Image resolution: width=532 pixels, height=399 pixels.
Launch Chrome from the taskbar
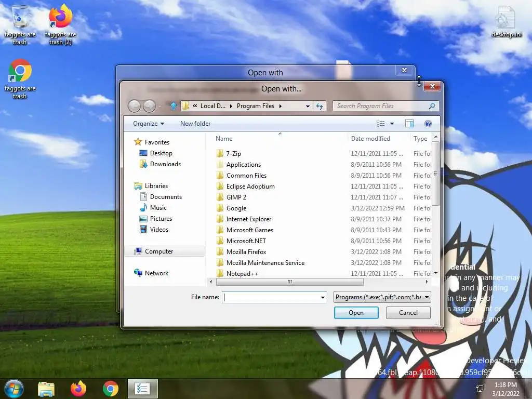[x=111, y=389]
